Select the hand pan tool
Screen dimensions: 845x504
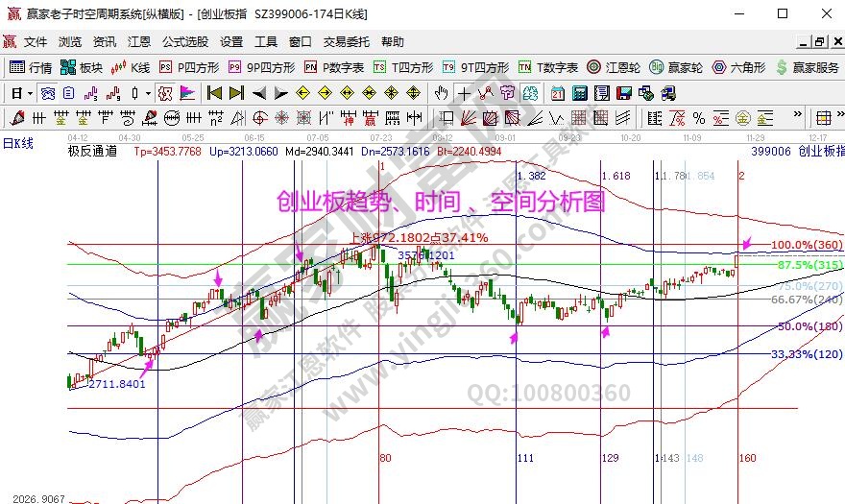pyautogui.click(x=441, y=93)
